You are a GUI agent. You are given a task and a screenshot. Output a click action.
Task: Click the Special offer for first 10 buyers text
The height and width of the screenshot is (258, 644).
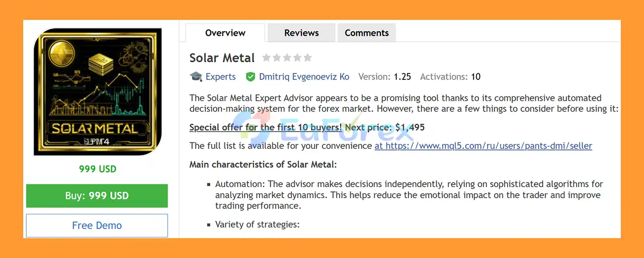(265, 127)
